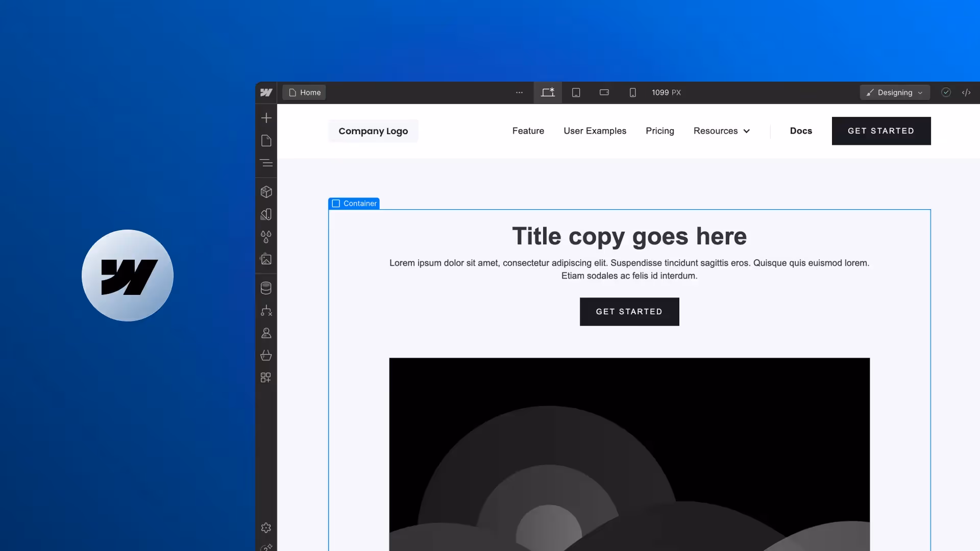This screenshot has width=980, height=551.
Task: Click the hero GET STARTED button
Action: click(x=629, y=312)
